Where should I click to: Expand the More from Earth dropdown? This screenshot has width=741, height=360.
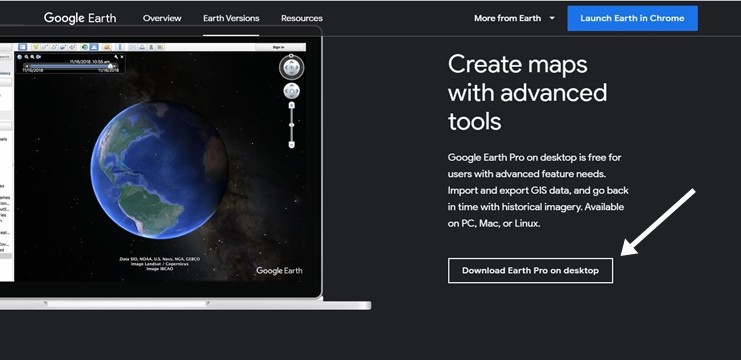pos(514,18)
